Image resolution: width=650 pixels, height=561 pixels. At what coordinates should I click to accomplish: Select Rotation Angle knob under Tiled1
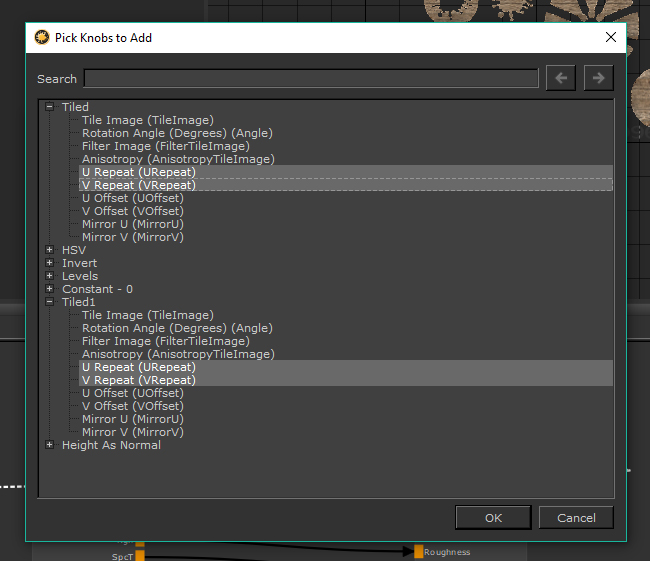[x=176, y=328]
